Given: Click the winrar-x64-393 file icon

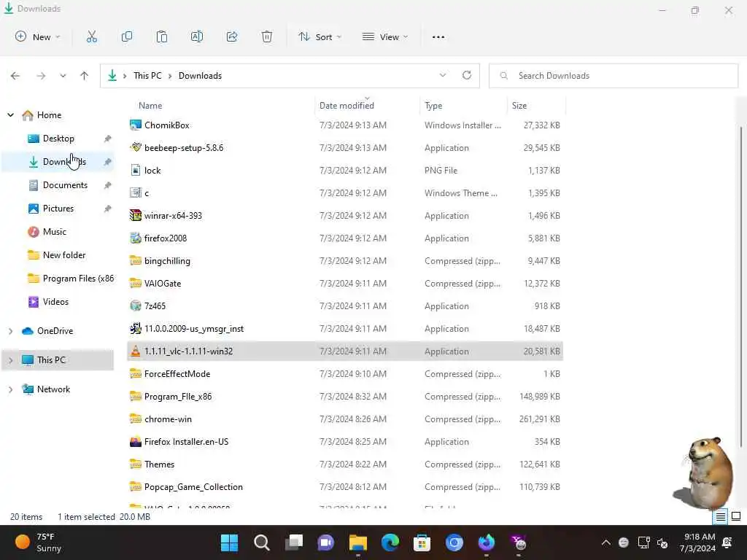Looking at the screenshot, I should click(x=135, y=215).
